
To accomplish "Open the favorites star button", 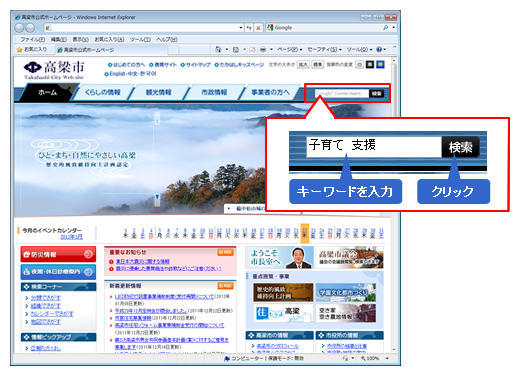I will (x=32, y=50).
